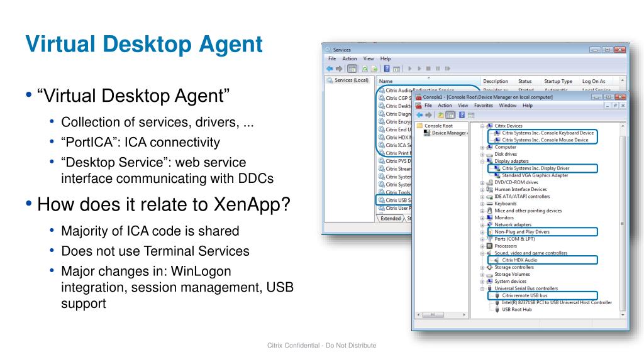Click Up One Level icon in Console1

[440, 115]
